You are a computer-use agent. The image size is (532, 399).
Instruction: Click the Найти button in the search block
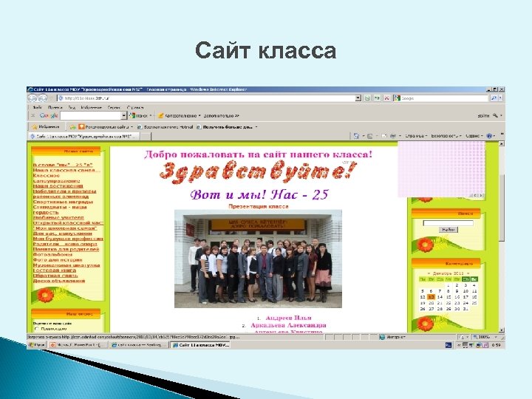tap(448, 230)
